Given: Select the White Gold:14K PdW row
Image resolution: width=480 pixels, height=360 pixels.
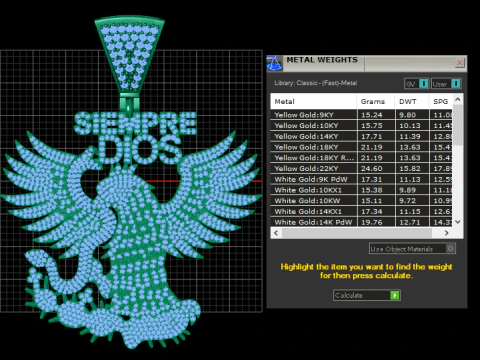Looking at the screenshot, I should tap(361, 222).
